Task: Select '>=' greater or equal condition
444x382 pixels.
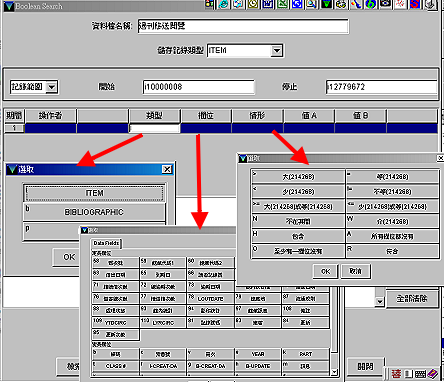Action: click(x=298, y=207)
